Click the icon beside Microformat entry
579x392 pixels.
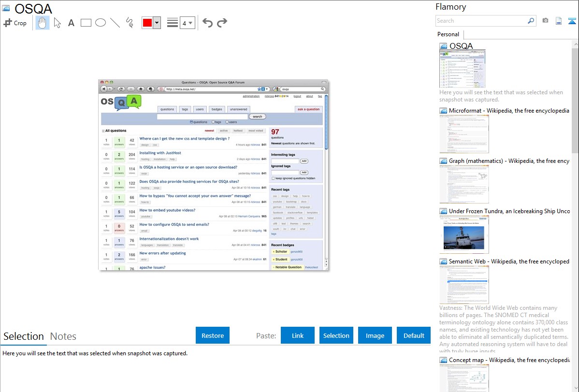coord(443,111)
